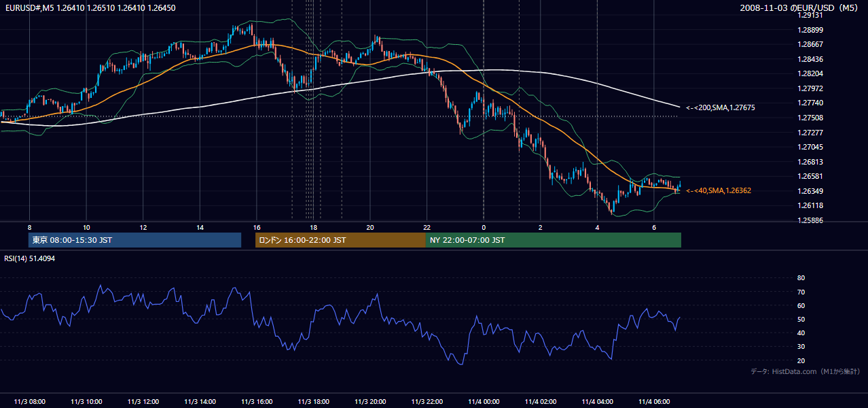The height and width of the screenshot is (408, 868).
Task: Click the RSI(14) 51.4094 indicator label
Action: tap(30, 258)
